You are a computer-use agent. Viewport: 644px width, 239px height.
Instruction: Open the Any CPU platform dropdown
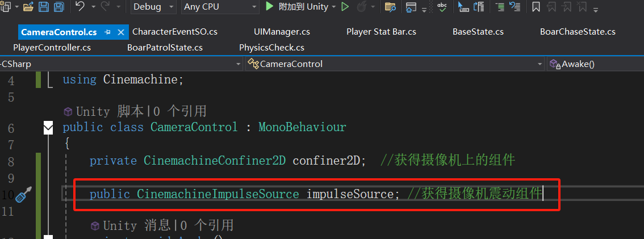[x=220, y=7]
